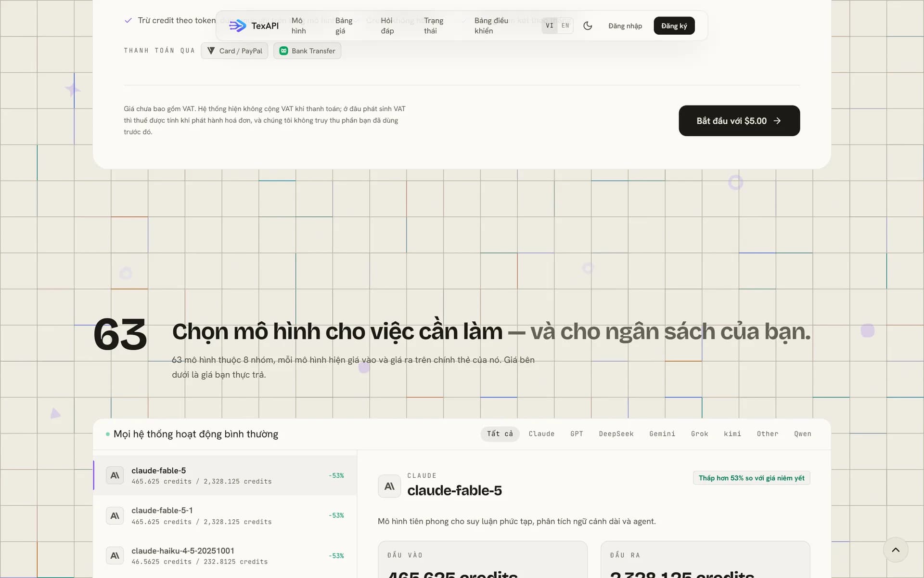This screenshot has height=578, width=924.
Task: Click the large 63 model count
Action: 120,335
